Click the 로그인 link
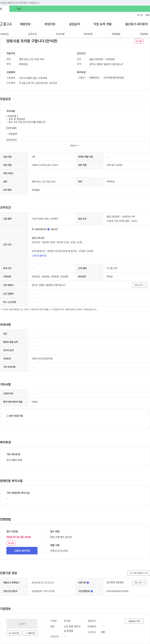150x644 pixels. 140,15
